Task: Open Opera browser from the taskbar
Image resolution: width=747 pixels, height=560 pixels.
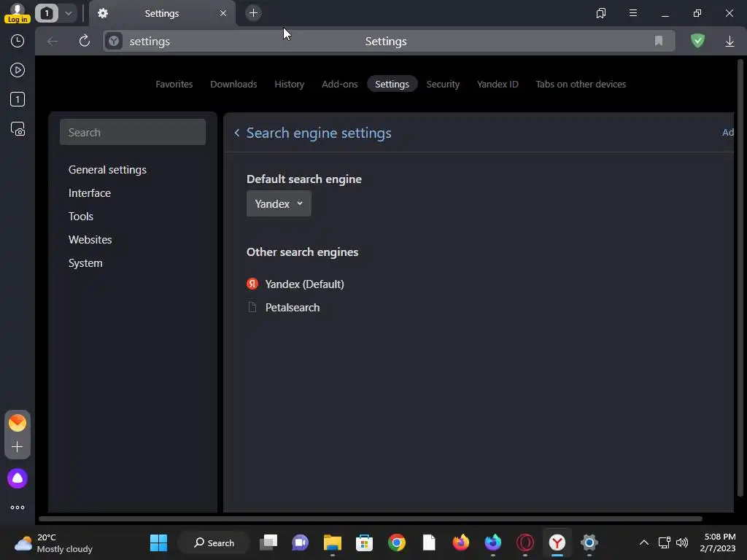Action: point(525,542)
